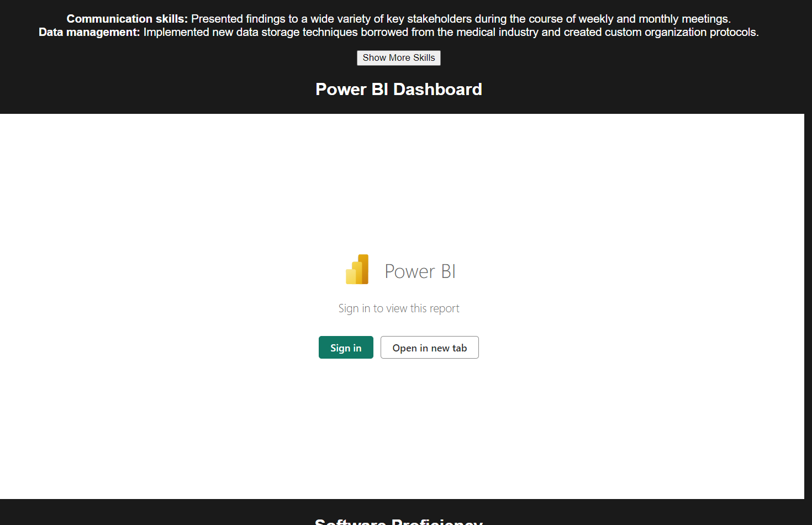The image size is (812, 525).
Task: Click the Software Proficiency heading at the page bottom
Action: click(x=399, y=521)
